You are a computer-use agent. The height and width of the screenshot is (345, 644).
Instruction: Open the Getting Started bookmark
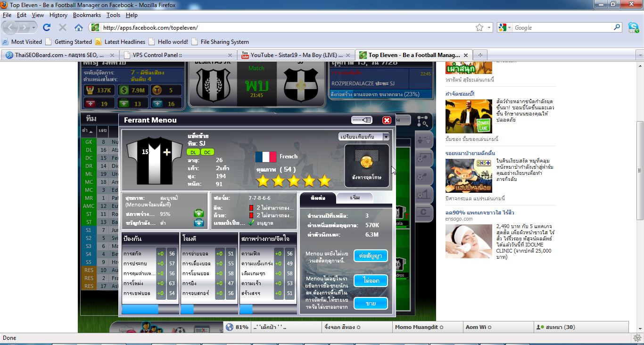point(68,41)
